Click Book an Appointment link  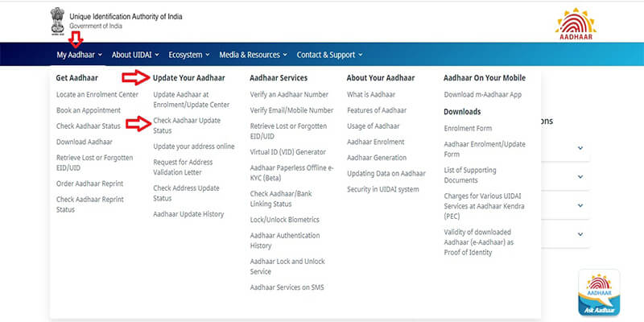89,110
